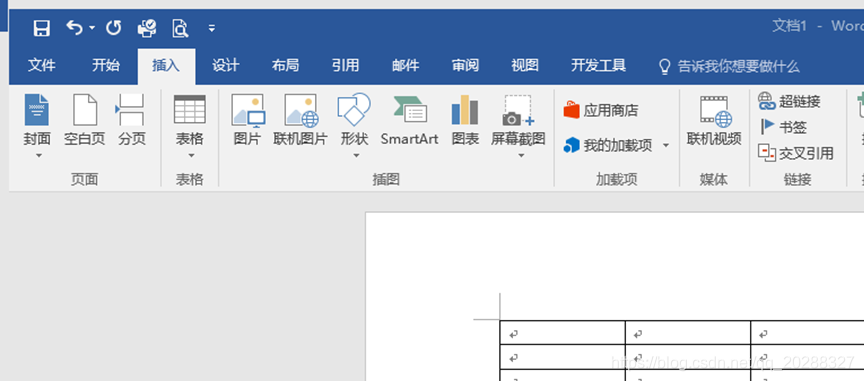Open the 文件 menu tab
This screenshot has width=864, height=381.
[x=42, y=66]
